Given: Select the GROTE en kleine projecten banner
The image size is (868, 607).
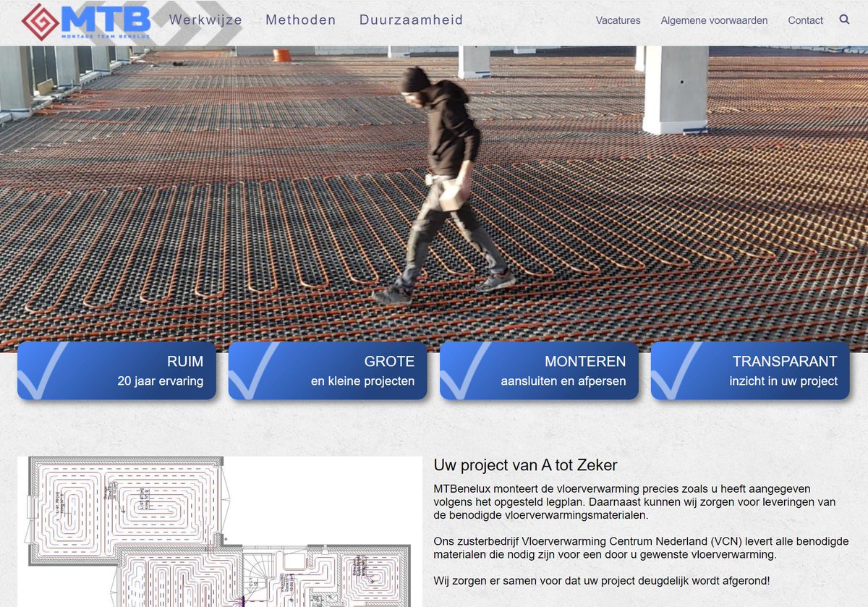Looking at the screenshot, I should click(x=327, y=370).
